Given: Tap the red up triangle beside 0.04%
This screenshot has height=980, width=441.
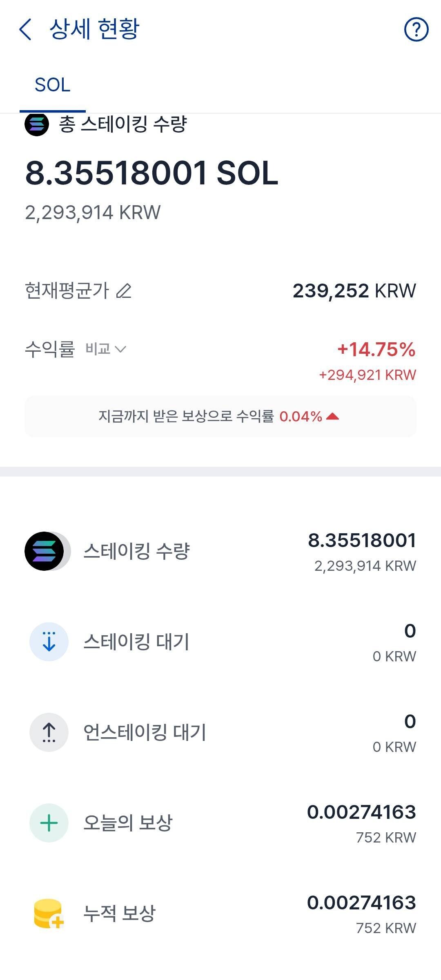Looking at the screenshot, I should click(333, 417).
